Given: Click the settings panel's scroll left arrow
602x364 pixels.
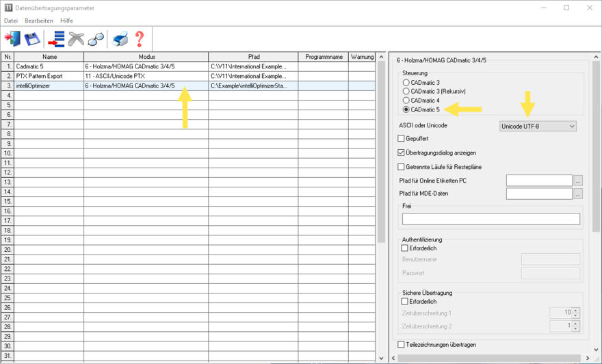Looking at the screenshot, I should click(393, 358).
